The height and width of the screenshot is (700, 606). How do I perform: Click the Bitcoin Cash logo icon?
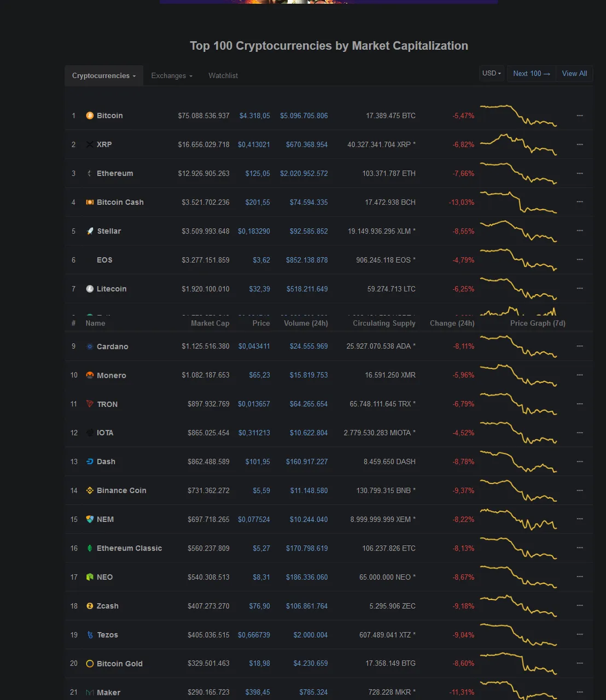pyautogui.click(x=90, y=202)
